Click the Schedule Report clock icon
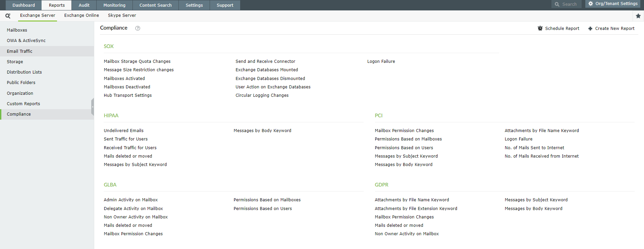Viewport: 644px width, 249px height. (x=540, y=29)
